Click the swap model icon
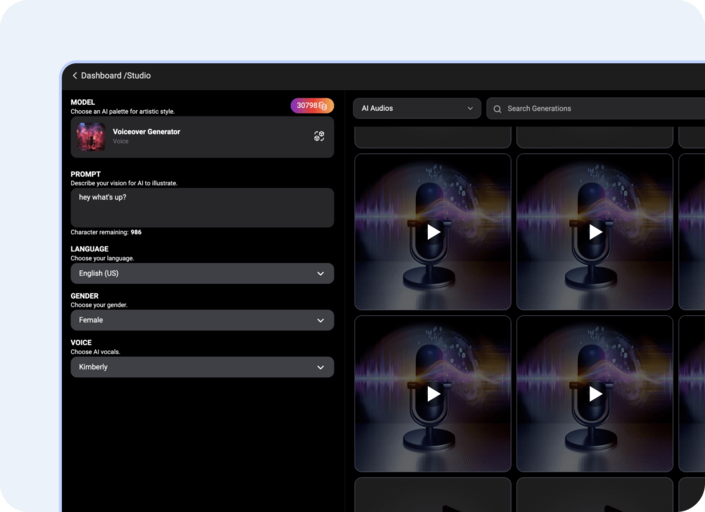 [319, 137]
